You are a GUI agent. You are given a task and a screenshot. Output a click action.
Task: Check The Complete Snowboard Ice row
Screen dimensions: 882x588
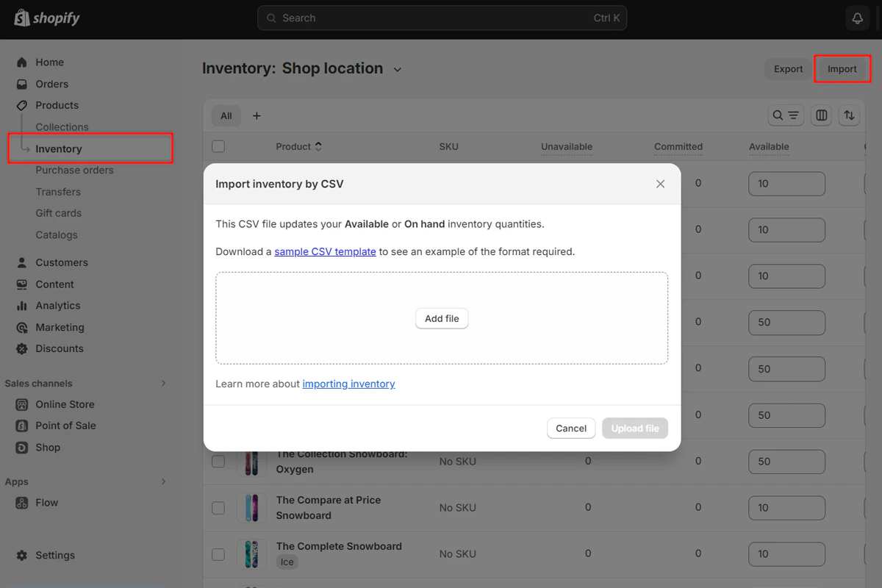pos(218,553)
